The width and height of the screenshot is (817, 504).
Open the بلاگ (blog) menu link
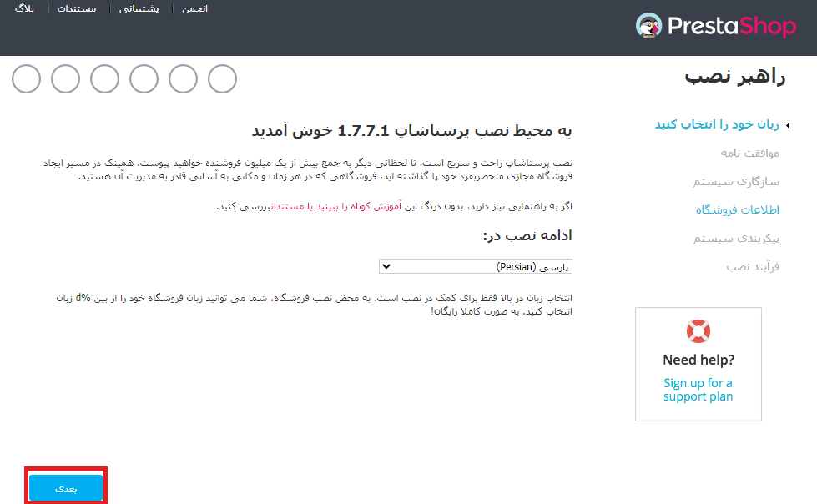point(24,9)
